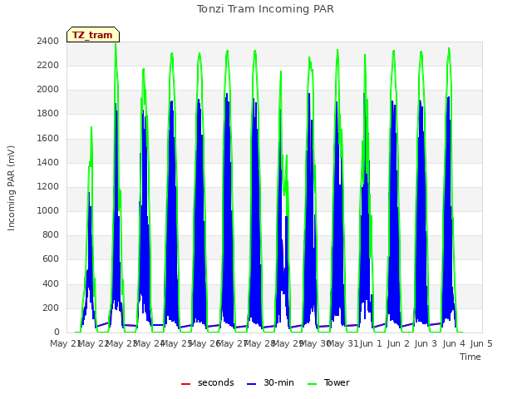Image resolution: width=532 pixels, height=399 pixels.
Task: Click the x-axis label 'Time'
Action: pyautogui.click(x=470, y=357)
